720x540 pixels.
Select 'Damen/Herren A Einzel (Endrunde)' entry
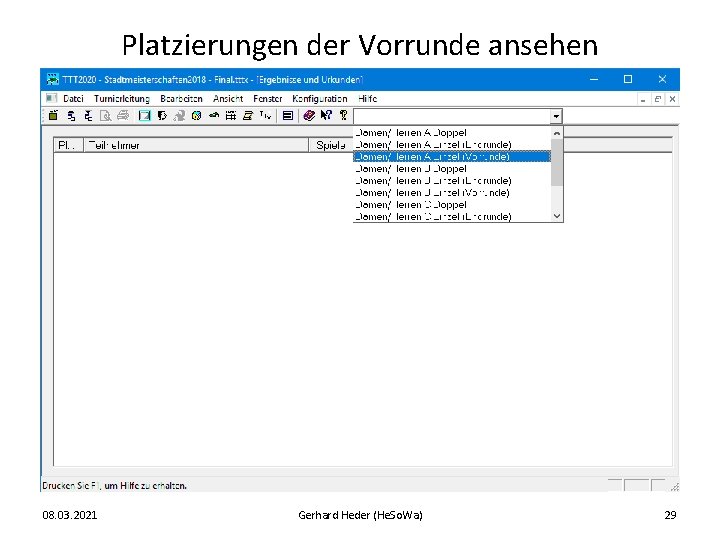[x=452, y=145]
